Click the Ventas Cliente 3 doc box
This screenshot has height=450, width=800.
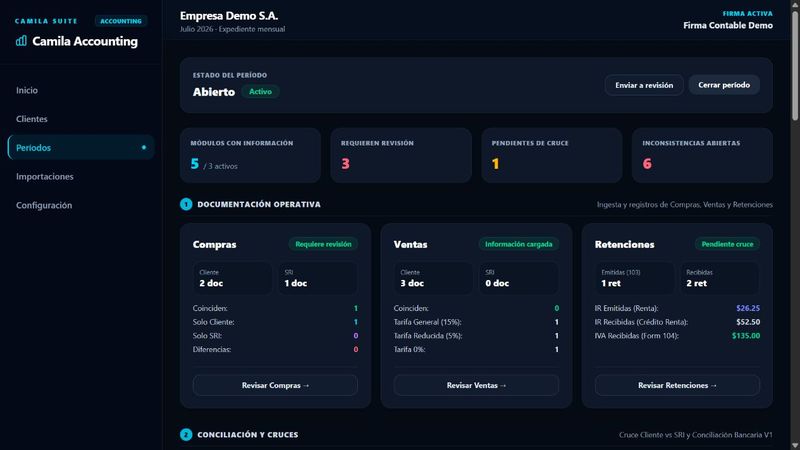[x=433, y=278]
